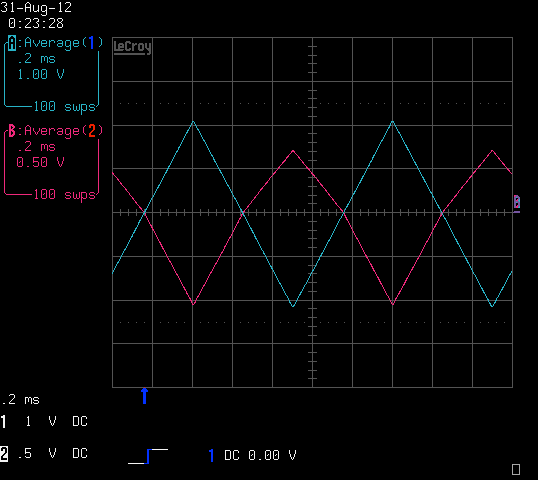Click trace B 100 swps counter
The image size is (538, 480).
pyautogui.click(x=65, y=195)
